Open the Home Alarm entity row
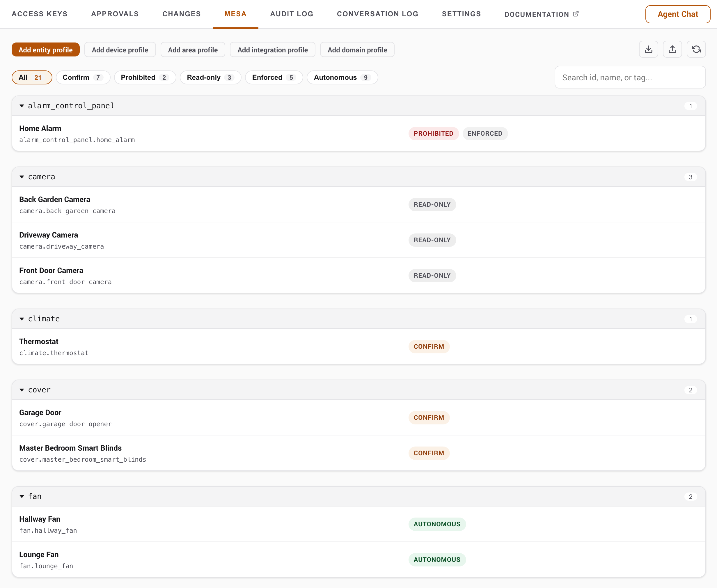The image size is (717, 588). (358, 133)
